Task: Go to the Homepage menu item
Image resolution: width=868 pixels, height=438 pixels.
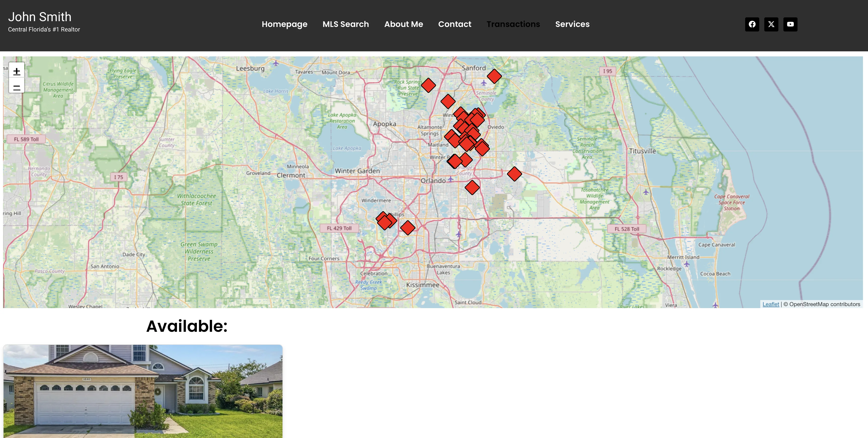Action: click(x=284, y=24)
